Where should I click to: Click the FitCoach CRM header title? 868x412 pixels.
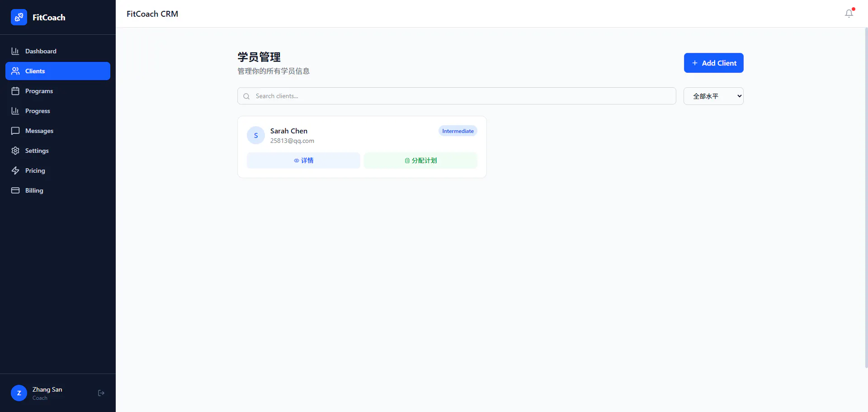click(152, 14)
